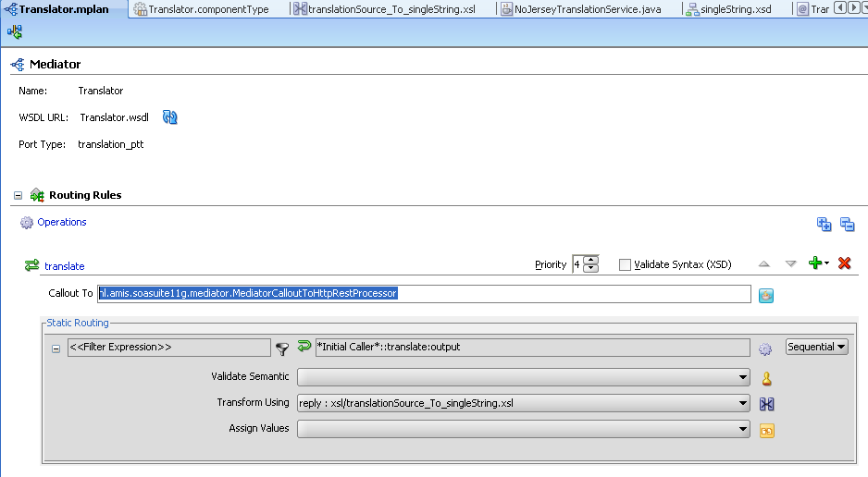
Task: Click the translation_ptt port type text
Action: click(x=111, y=144)
